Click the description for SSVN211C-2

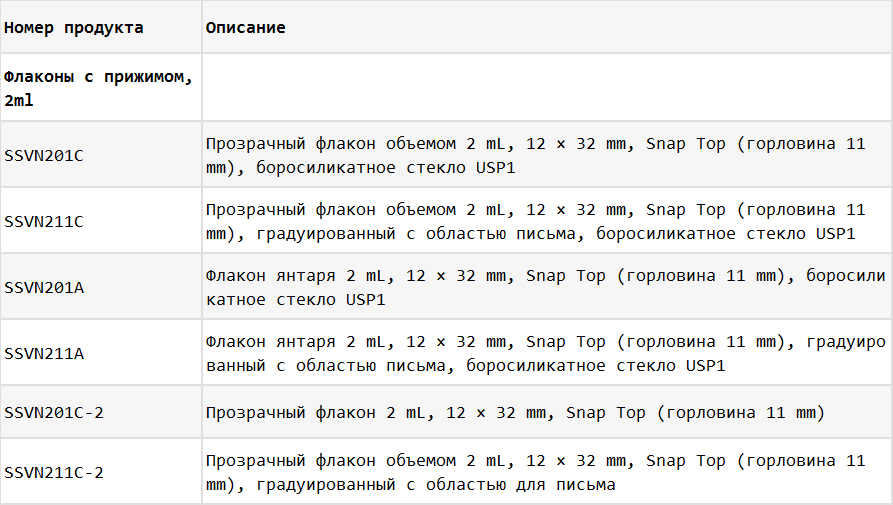coord(535,473)
